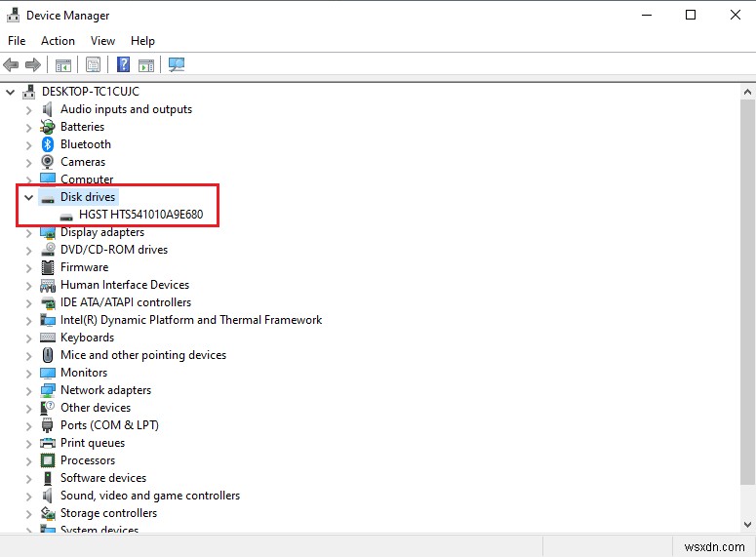This screenshot has width=756, height=557.
Task: Click the Print queues printer icon
Action: pyautogui.click(x=47, y=443)
